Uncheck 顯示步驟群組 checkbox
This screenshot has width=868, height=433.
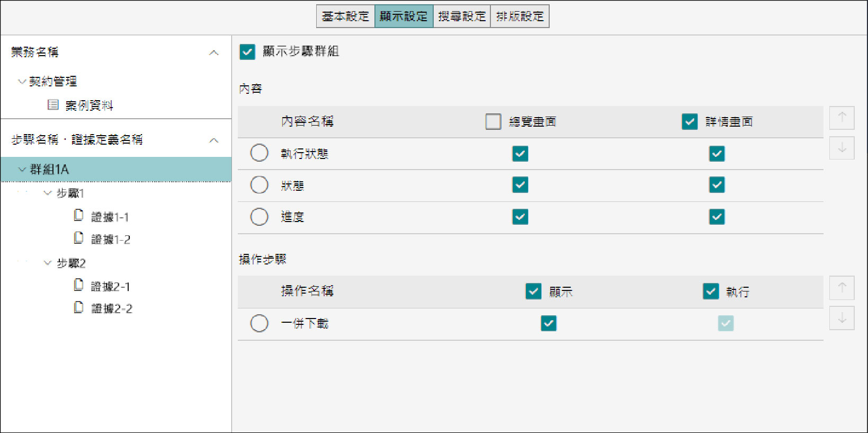click(247, 52)
